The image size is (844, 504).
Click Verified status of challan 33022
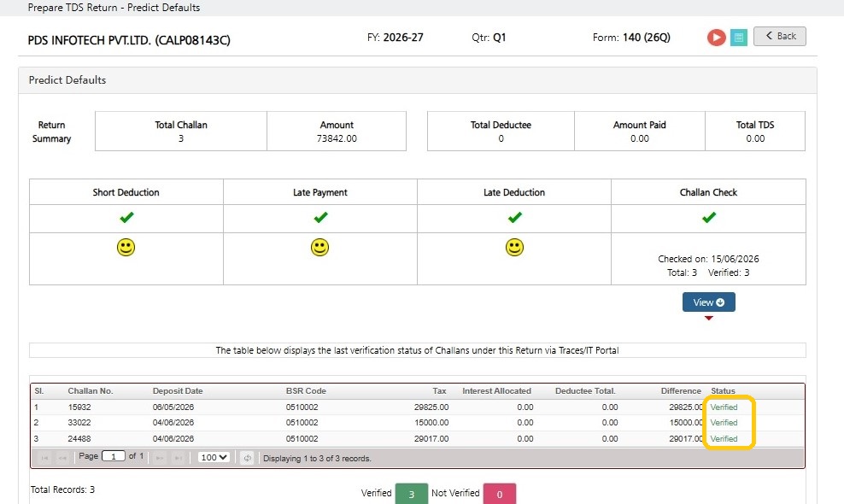tap(724, 423)
